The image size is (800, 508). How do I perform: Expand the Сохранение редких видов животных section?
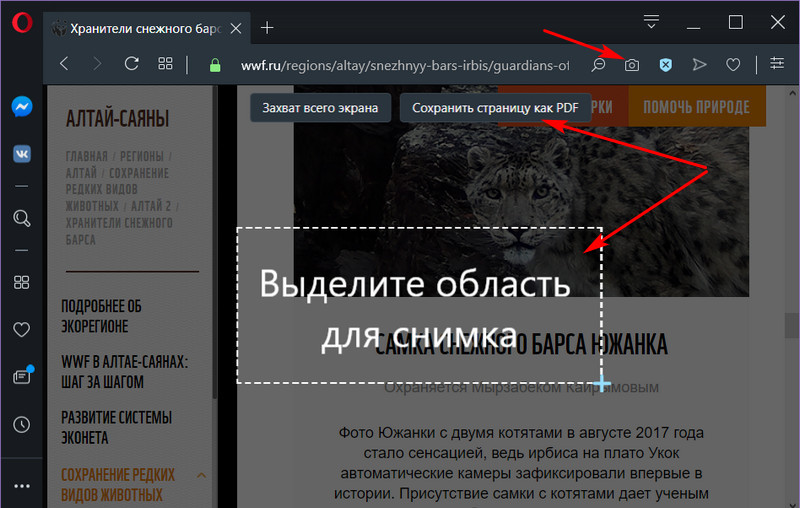coord(201,475)
